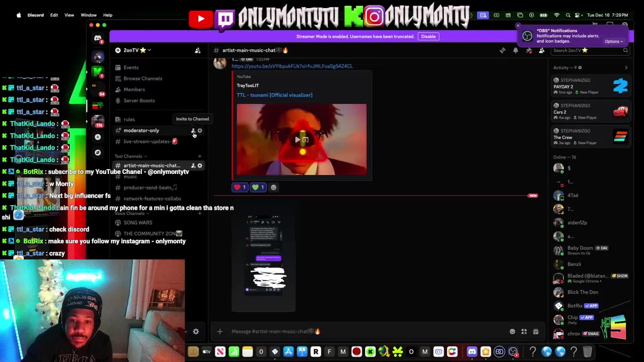The image size is (644, 362).
Task: Open Discord direct messages home icon
Action: 98,38
